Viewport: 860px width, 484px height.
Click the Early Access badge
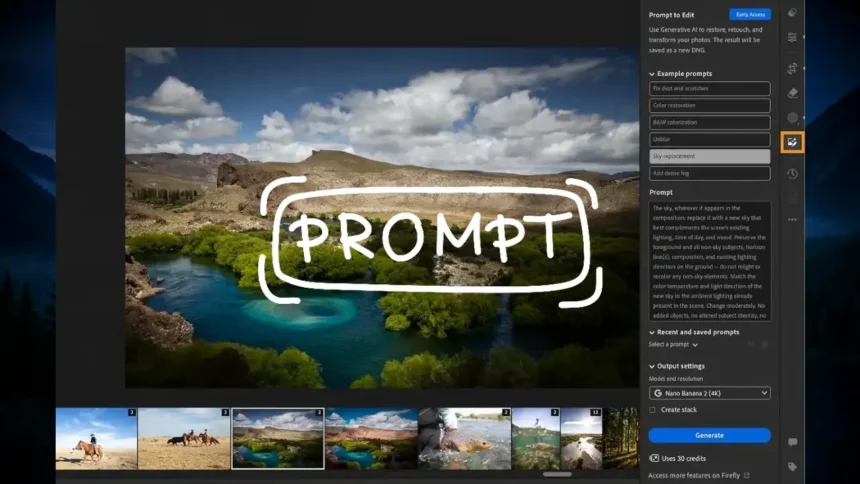tap(750, 15)
